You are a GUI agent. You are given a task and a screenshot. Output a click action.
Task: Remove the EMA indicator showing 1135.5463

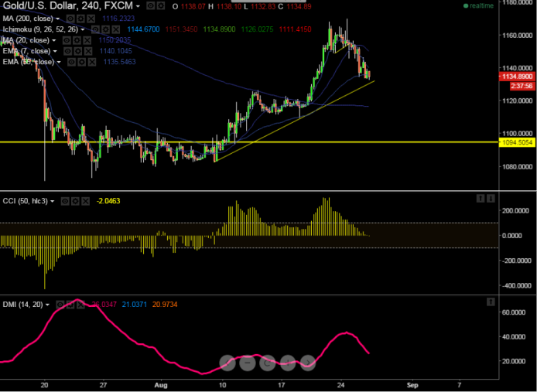pyautogui.click(x=92, y=62)
